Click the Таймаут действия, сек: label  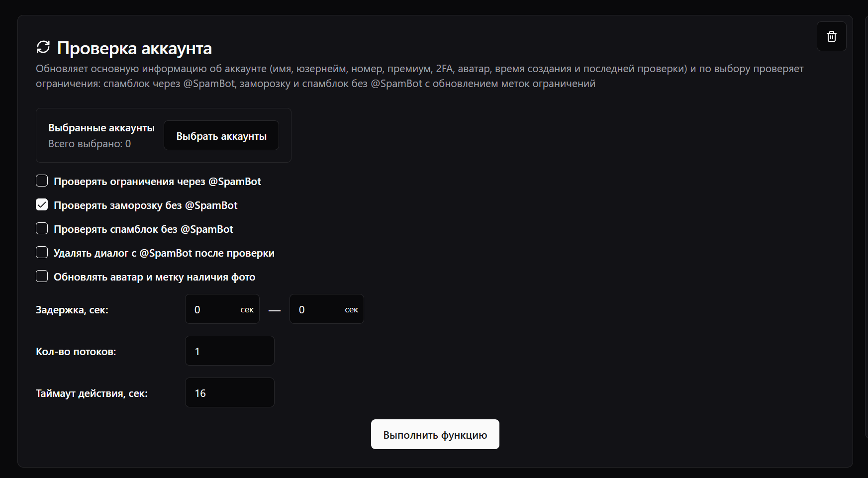92,393
